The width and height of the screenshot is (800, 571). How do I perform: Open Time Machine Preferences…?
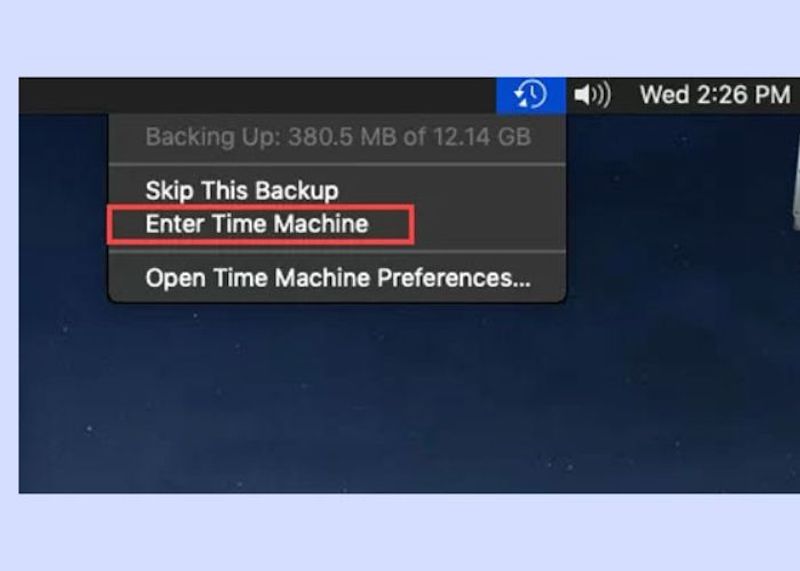tap(338, 278)
